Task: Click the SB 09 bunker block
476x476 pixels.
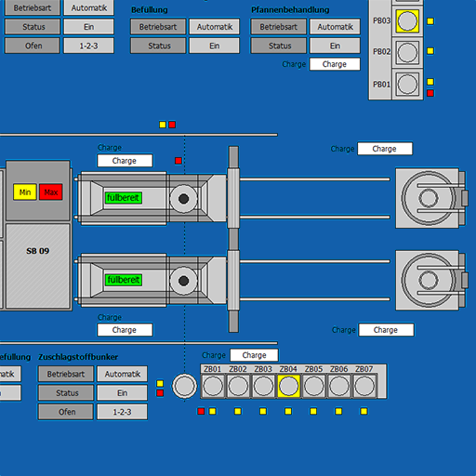Action: [38, 266]
